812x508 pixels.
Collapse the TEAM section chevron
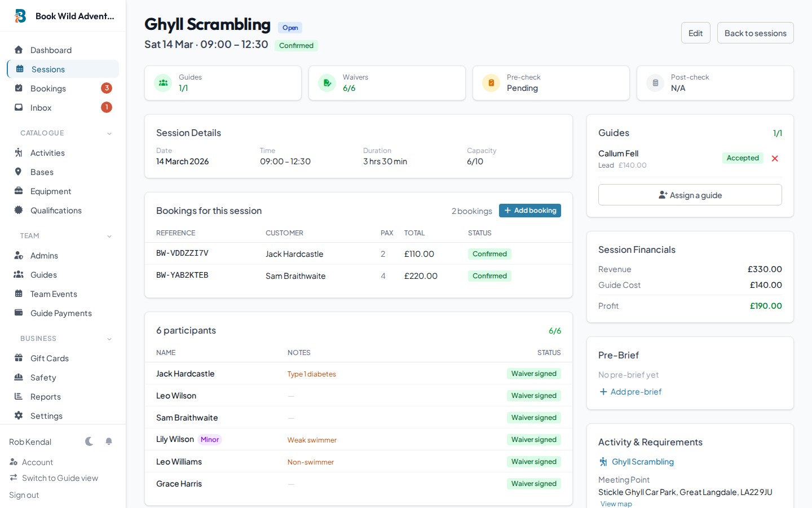(109, 236)
